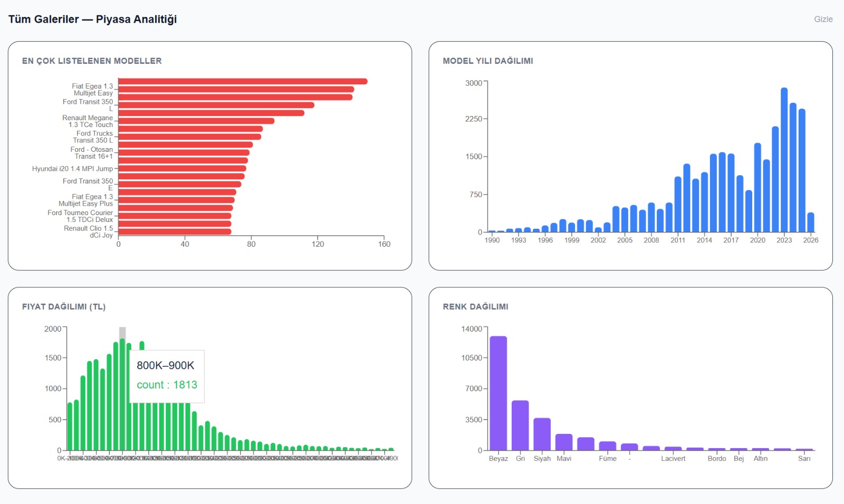Viewport: 844px width, 504px height.
Task: Click the 2020 model year bar
Action: click(757, 187)
